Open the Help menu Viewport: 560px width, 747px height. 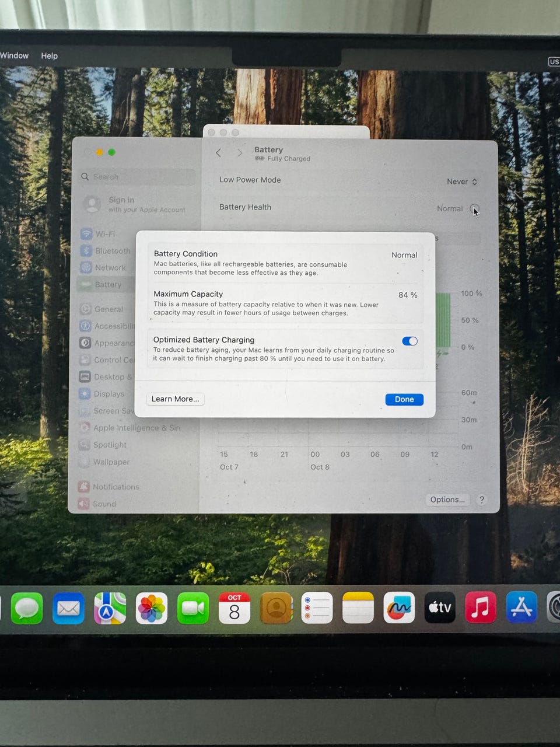pyautogui.click(x=50, y=56)
